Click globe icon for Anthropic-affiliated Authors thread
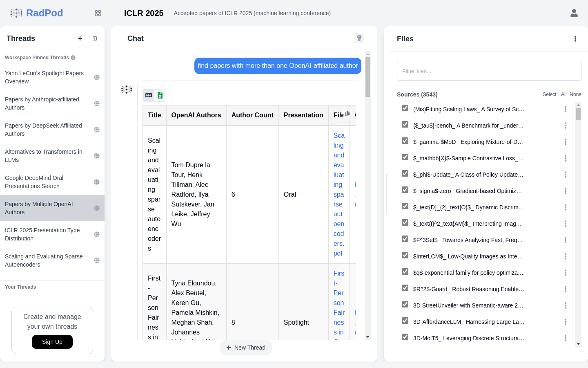 click(97, 103)
